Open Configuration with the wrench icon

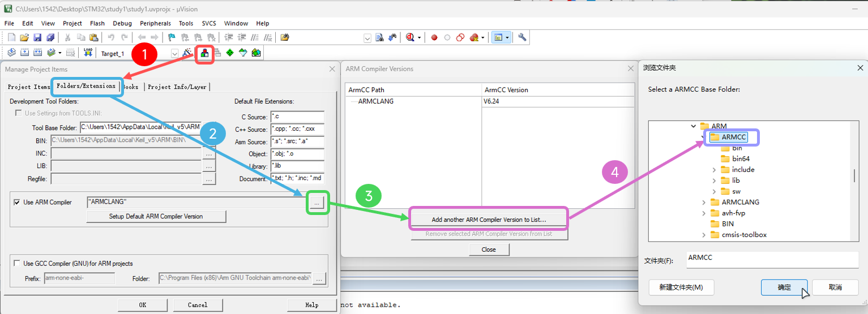click(522, 37)
